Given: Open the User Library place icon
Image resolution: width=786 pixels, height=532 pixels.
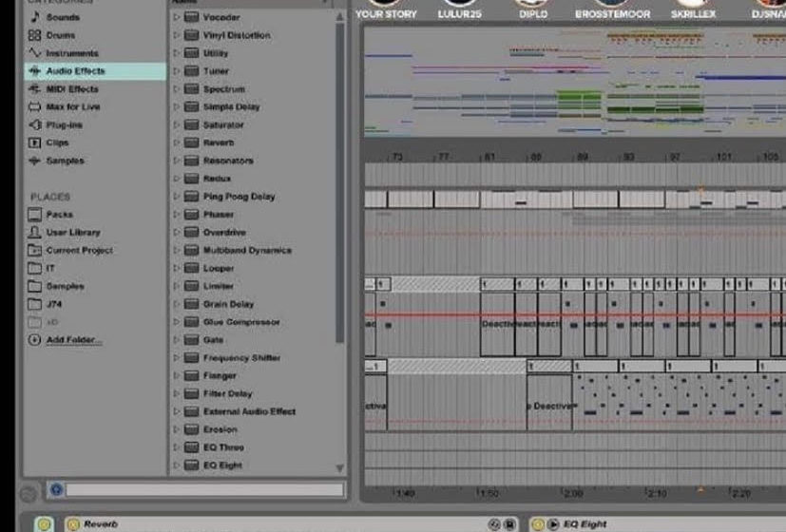Looking at the screenshot, I should point(35,233).
